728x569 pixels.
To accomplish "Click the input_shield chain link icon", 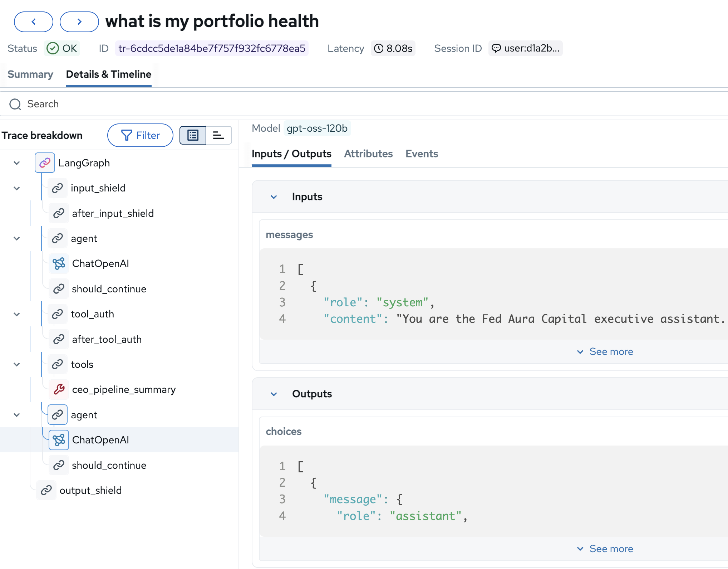I will (x=58, y=188).
